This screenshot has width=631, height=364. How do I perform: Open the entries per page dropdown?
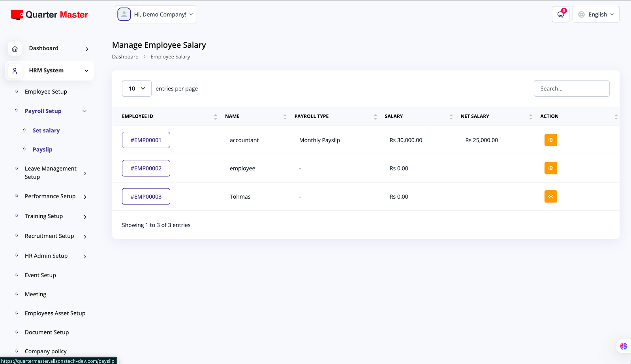tap(137, 89)
